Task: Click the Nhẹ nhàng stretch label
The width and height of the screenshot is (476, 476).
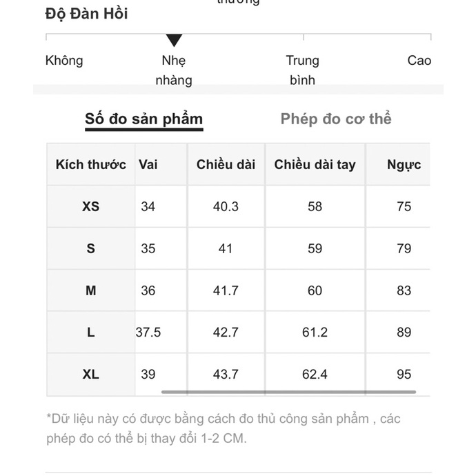Action: (x=174, y=70)
